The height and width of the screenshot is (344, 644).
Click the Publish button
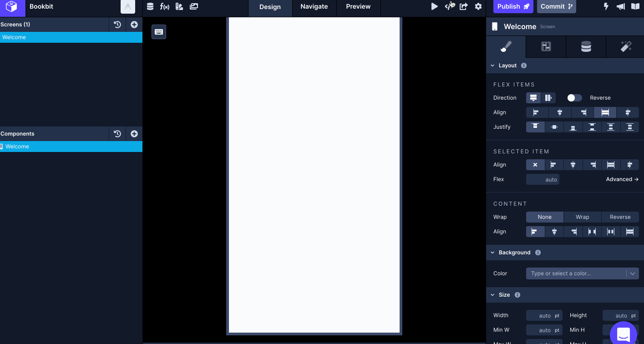pyautogui.click(x=513, y=6)
